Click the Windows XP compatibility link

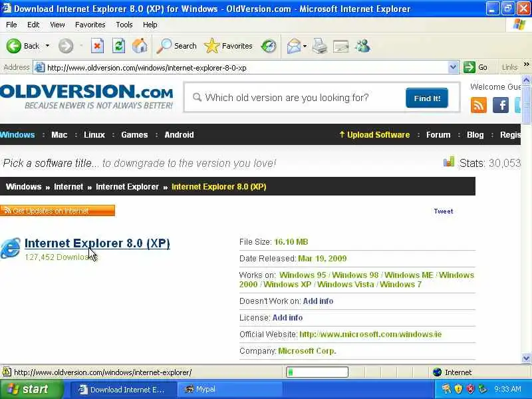287,285
